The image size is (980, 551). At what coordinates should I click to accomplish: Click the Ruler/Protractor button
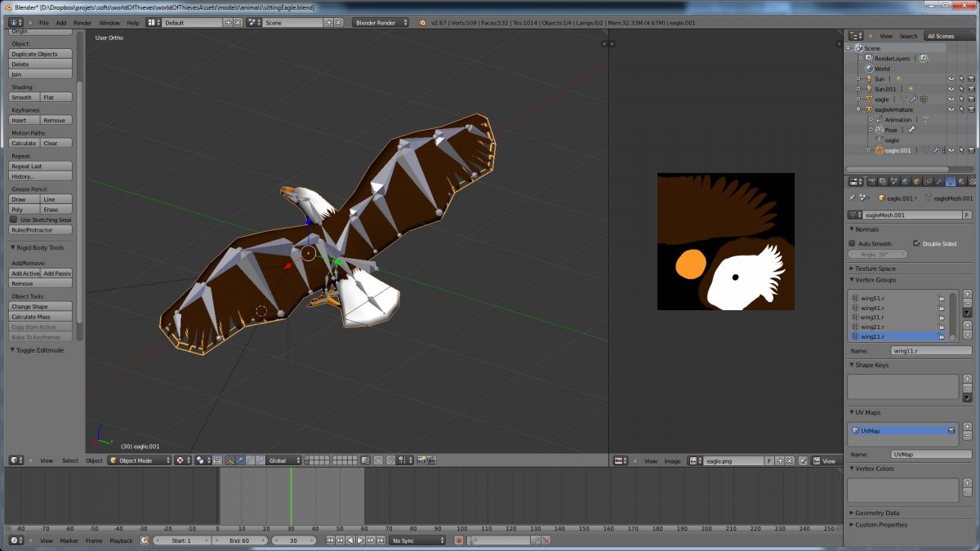point(41,230)
